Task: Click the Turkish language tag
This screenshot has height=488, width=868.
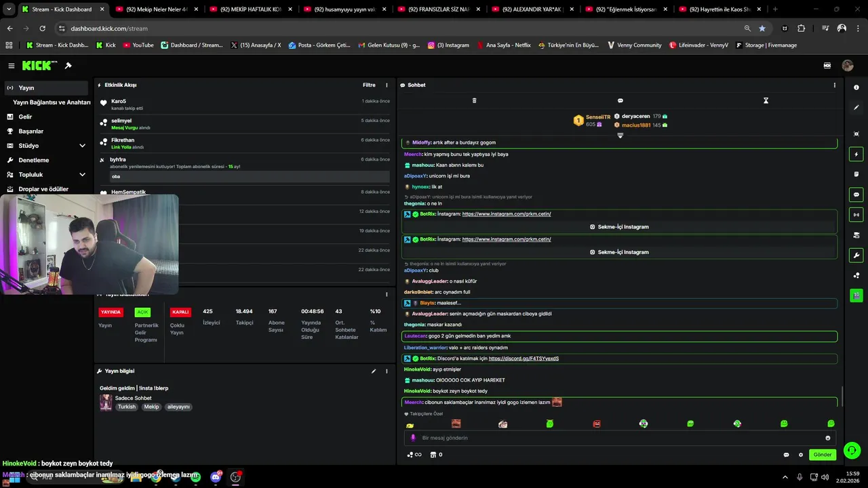Action: tap(127, 407)
